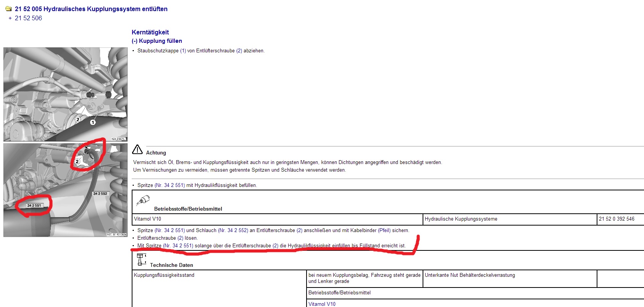
Task: Click the Achtung warning triangle icon
Action: tap(137, 149)
